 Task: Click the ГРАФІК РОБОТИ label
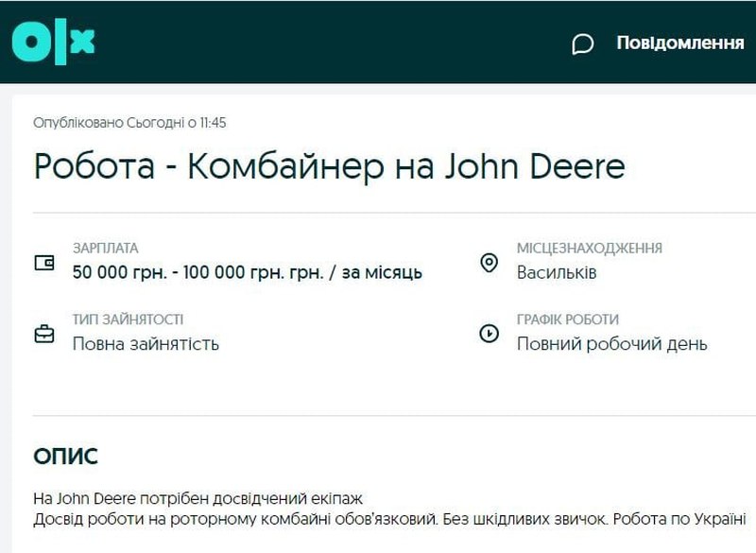pos(567,320)
